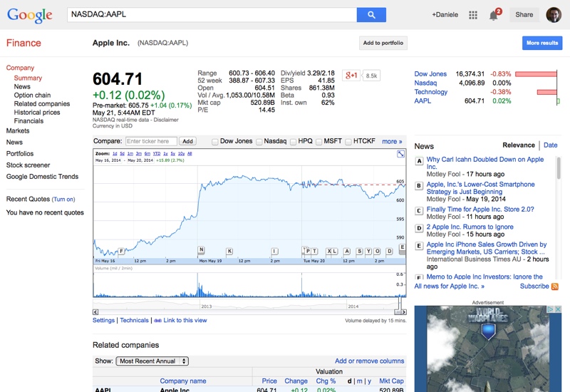
Task: Sort news by Relevance
Action: click(x=519, y=145)
